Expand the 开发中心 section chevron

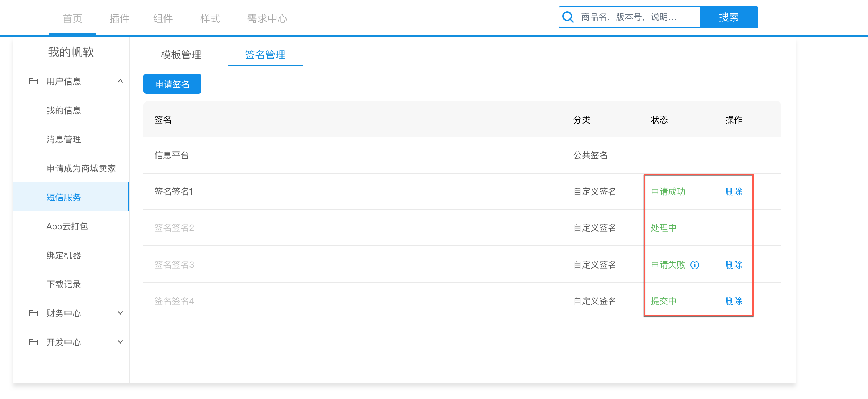(x=120, y=342)
